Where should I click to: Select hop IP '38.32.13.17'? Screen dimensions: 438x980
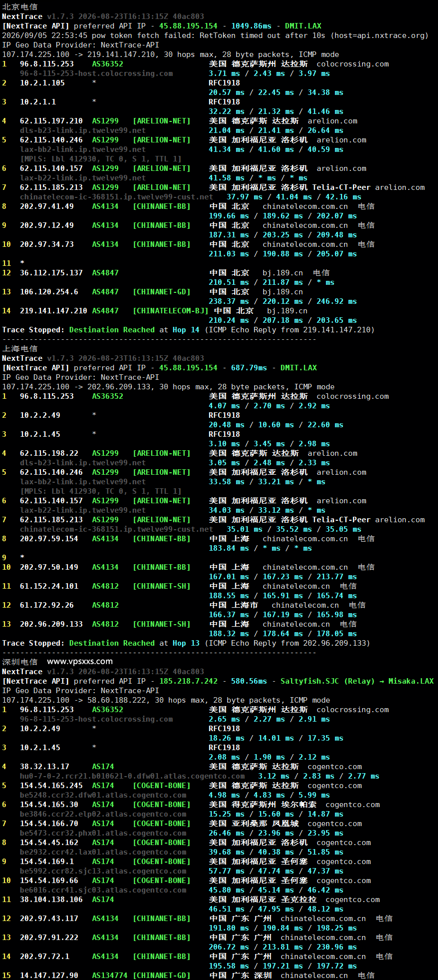[44, 767]
